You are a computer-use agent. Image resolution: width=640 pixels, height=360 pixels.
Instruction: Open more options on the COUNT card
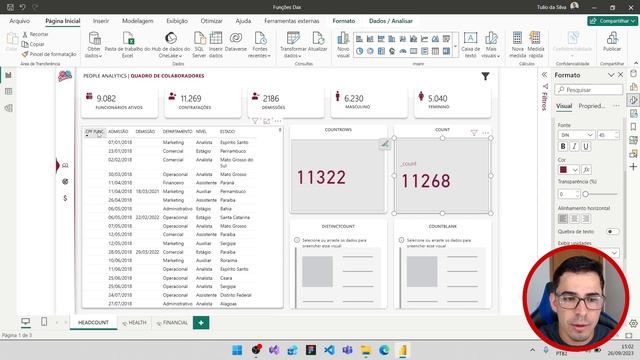click(x=485, y=133)
